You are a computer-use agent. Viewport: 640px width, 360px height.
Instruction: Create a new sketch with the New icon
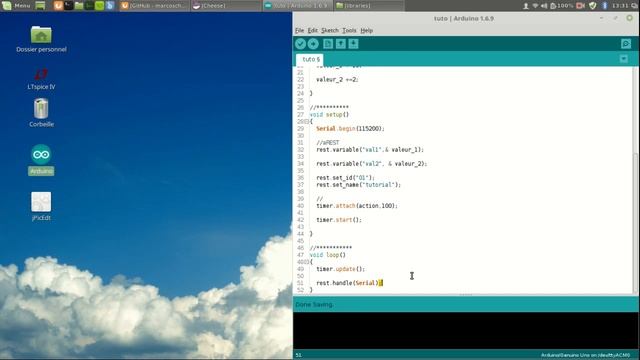tap(328, 44)
